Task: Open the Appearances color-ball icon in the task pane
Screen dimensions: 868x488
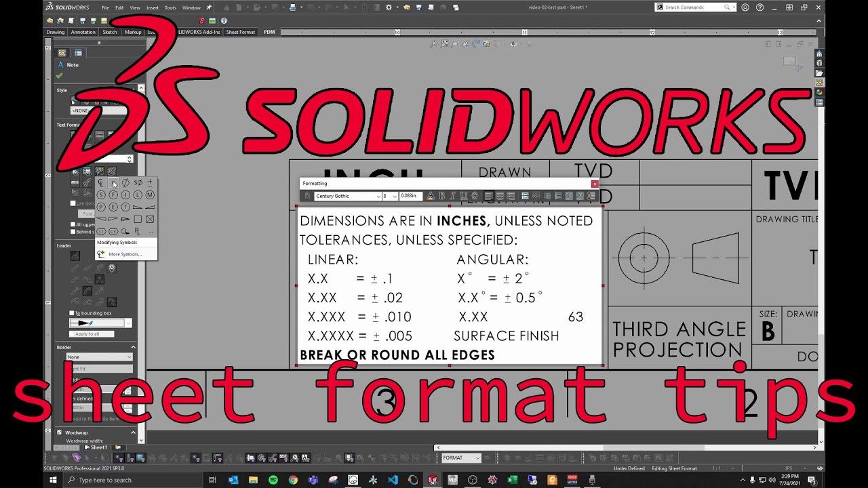Action: tap(819, 92)
